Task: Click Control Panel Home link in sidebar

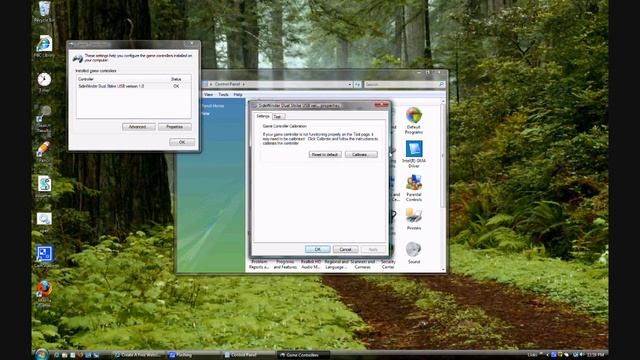Action: tap(213, 106)
